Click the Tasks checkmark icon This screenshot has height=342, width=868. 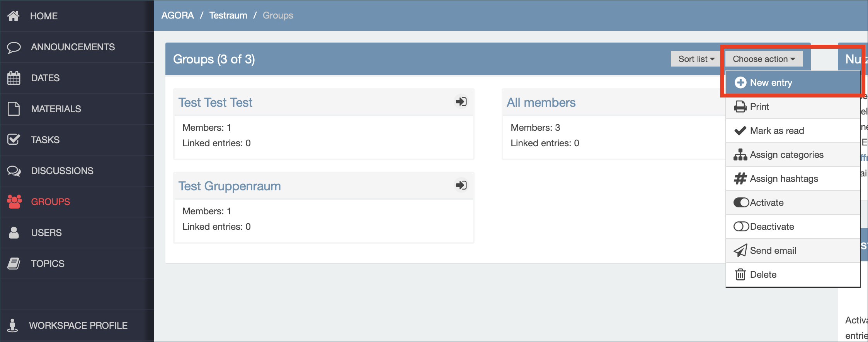14,140
